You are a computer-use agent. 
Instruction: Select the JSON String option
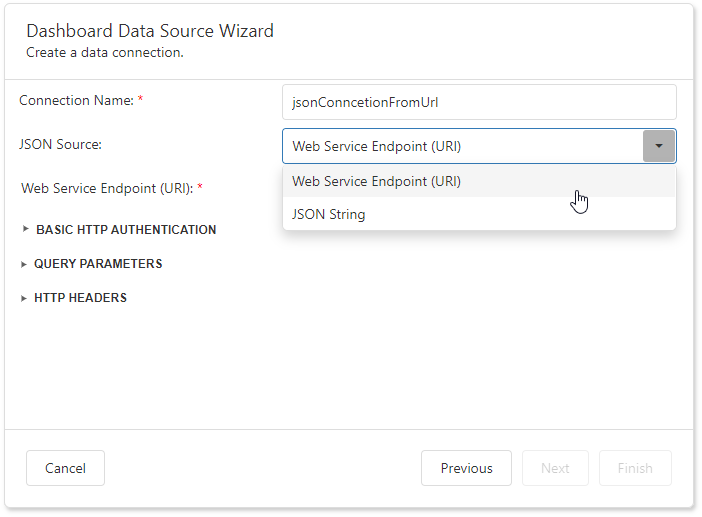click(x=329, y=214)
